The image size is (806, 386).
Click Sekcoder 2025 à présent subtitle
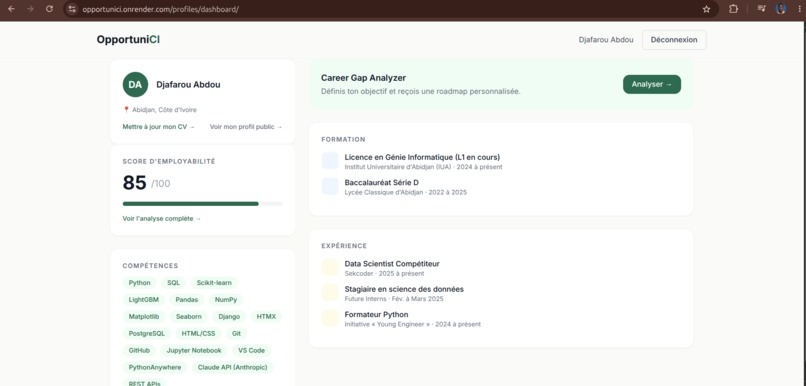(x=384, y=273)
